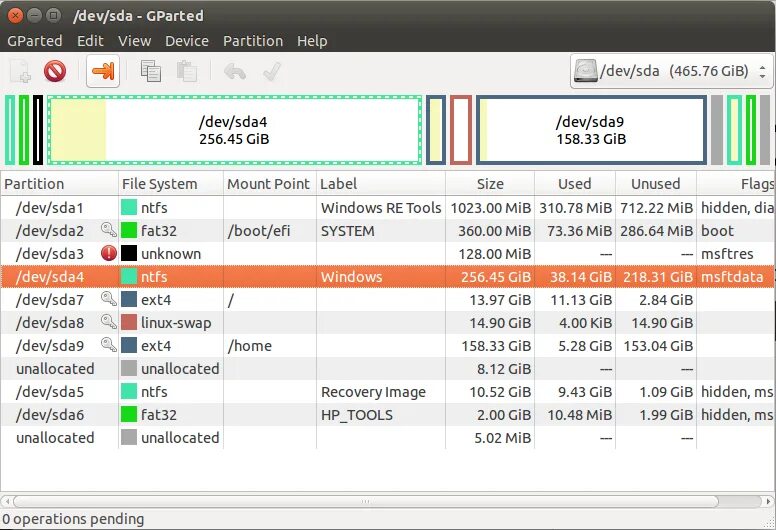Sort by the Unused column header
Screen dimensions: 776x530
[656, 184]
